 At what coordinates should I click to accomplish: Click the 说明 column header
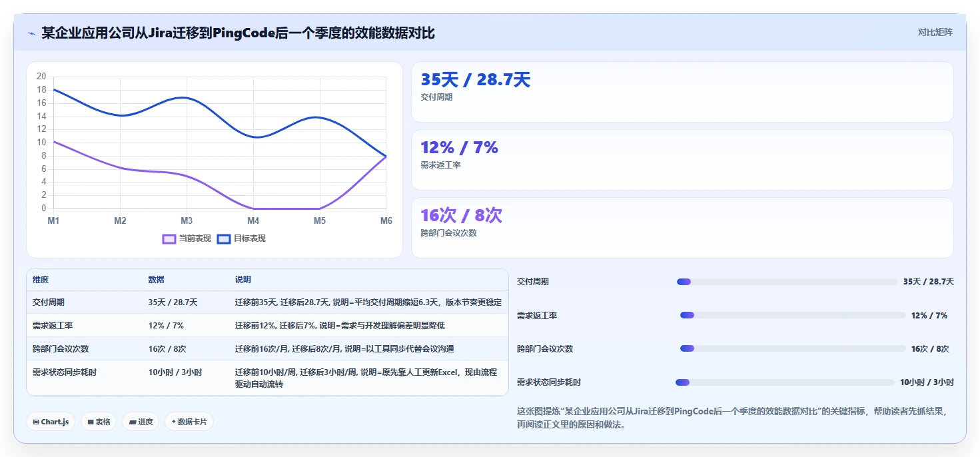[243, 280]
